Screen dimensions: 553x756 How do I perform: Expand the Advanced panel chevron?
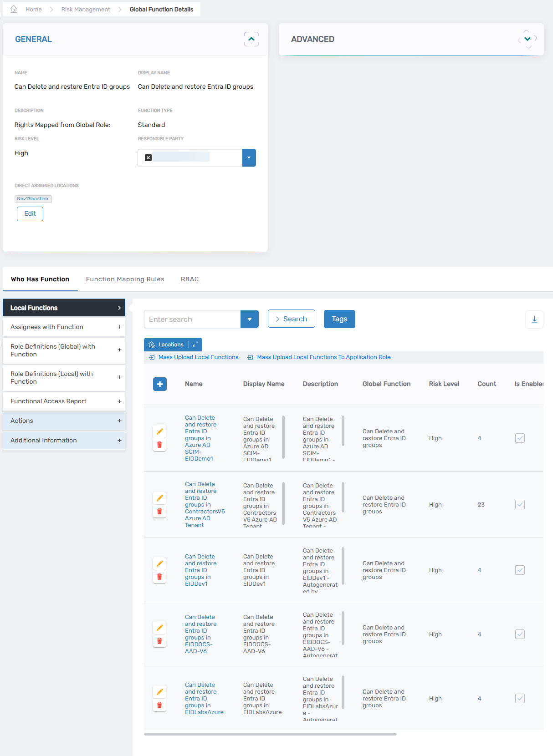pyautogui.click(x=527, y=39)
